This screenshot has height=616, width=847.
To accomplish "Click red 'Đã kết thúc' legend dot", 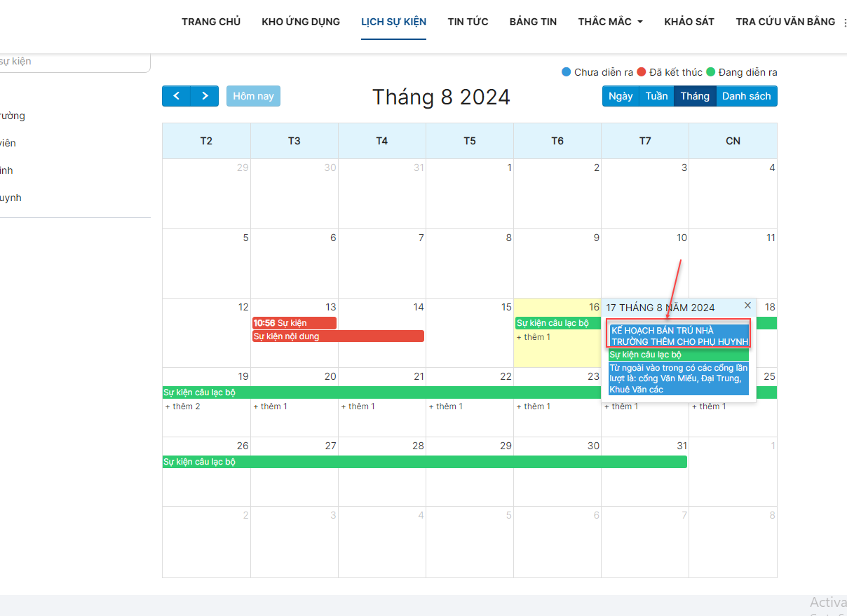I will point(641,72).
